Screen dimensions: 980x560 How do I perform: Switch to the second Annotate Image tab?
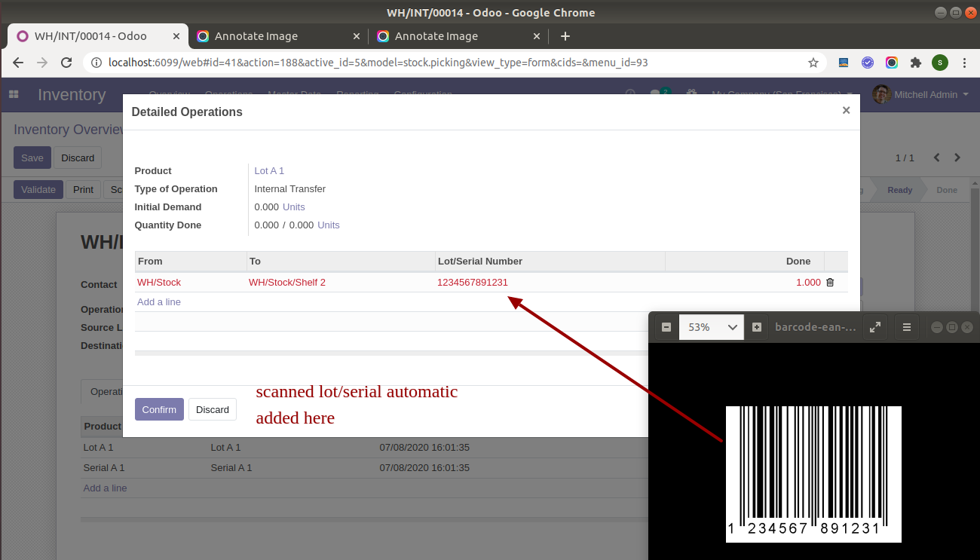coord(458,36)
